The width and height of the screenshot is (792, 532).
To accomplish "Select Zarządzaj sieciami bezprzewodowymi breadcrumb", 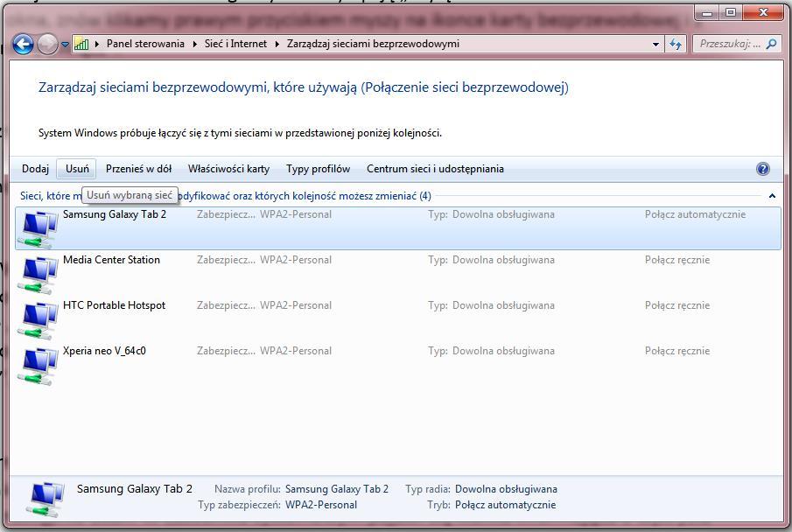I will [374, 44].
